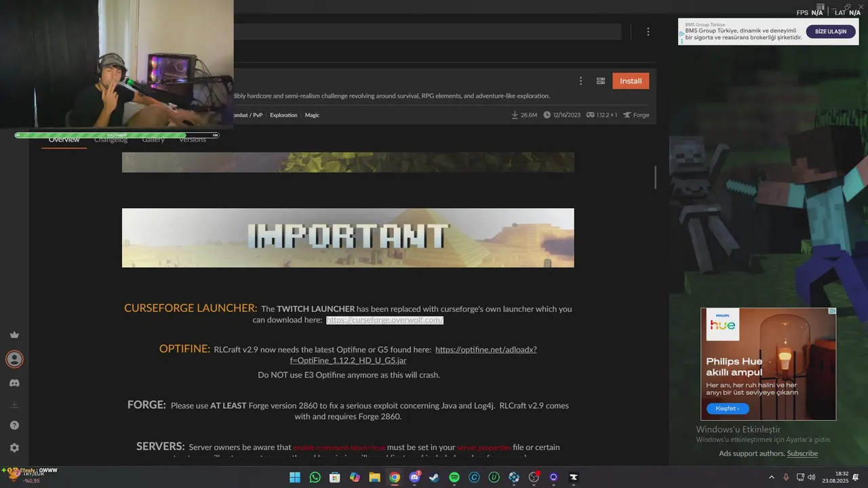868x488 pixels.
Task: Open the premium crown icon in sidebar
Action: (x=14, y=335)
